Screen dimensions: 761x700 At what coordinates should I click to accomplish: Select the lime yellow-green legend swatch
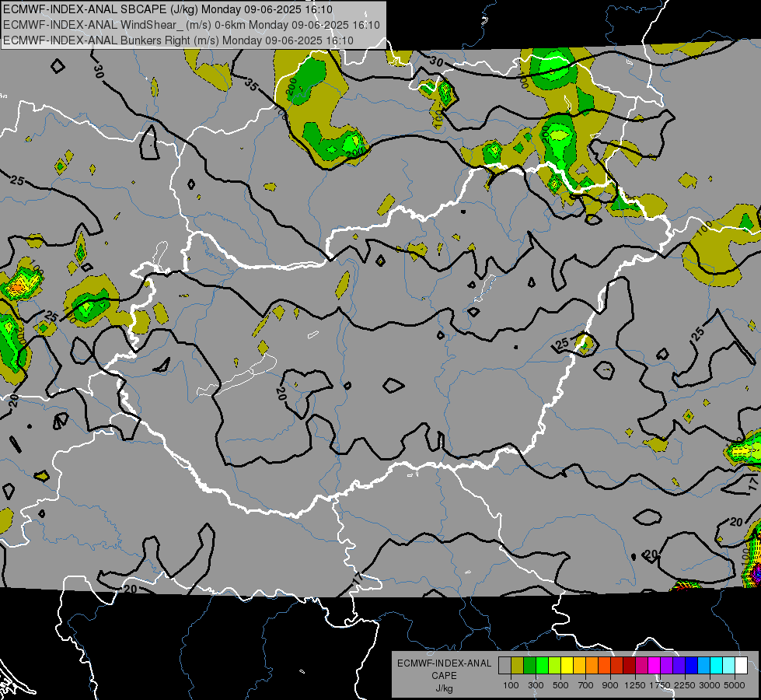[554, 666]
